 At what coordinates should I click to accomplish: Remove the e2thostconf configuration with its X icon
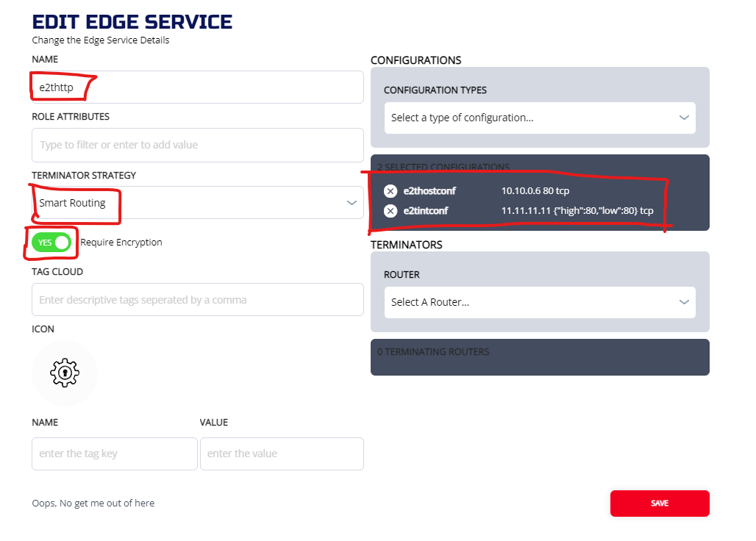(x=390, y=191)
